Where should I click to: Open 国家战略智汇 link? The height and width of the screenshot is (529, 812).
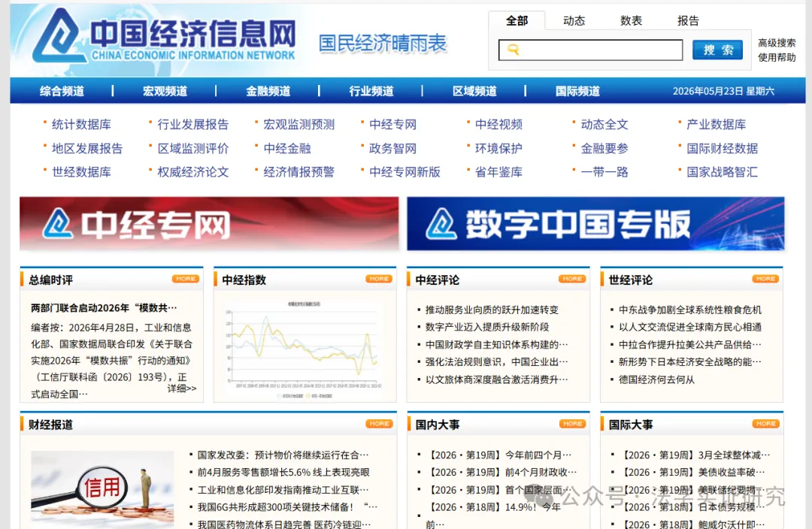tap(722, 172)
